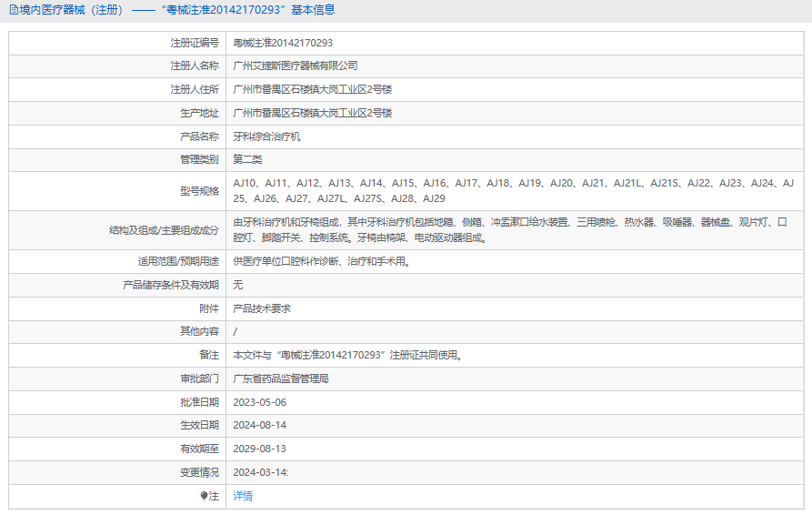The width and height of the screenshot is (812, 515).
Task: Click the 产品储存条件及有效期 label
Action: tap(171, 285)
